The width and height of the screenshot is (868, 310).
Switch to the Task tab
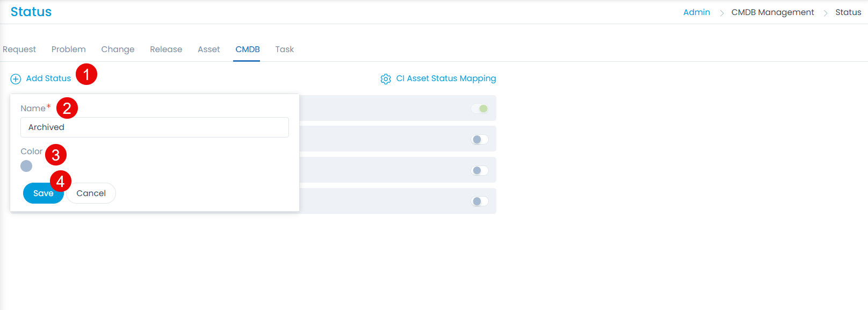284,49
